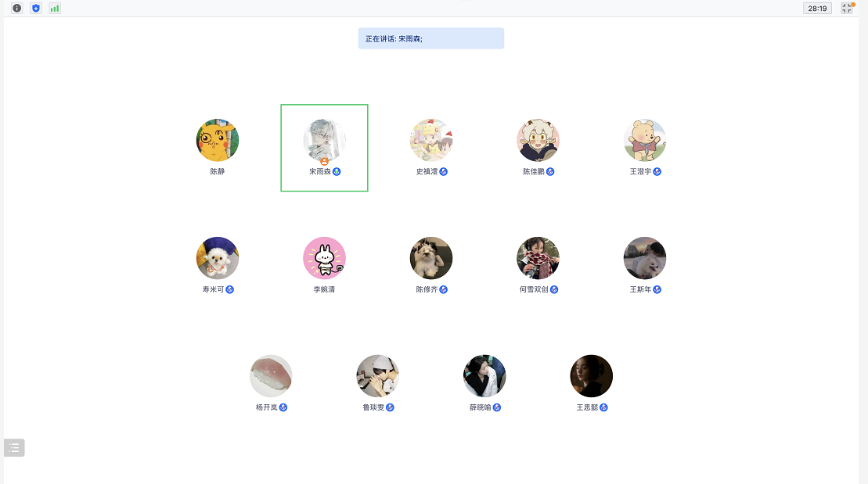This screenshot has width=868, height=484.
Task: Select 李婉清's pink rabbit avatar
Action: click(x=324, y=258)
